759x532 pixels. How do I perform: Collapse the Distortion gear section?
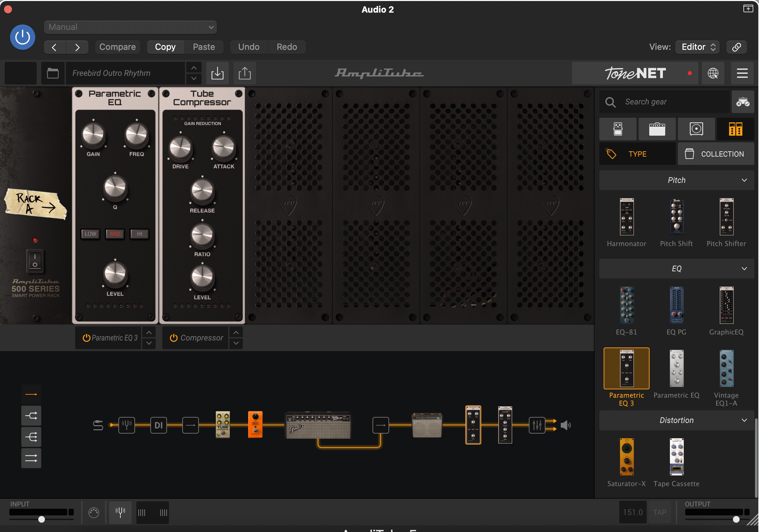coord(677,420)
